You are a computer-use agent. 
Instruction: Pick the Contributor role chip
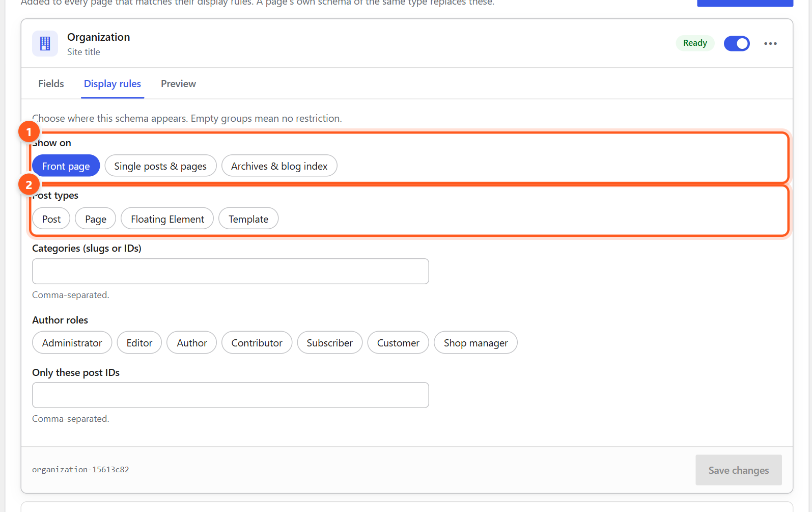pos(257,343)
